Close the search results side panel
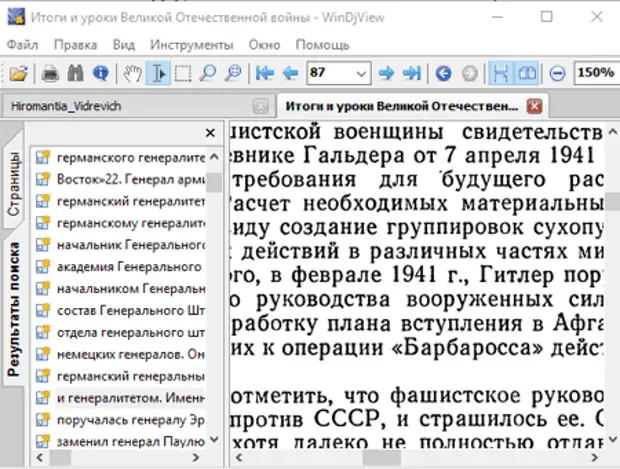 [x=210, y=132]
